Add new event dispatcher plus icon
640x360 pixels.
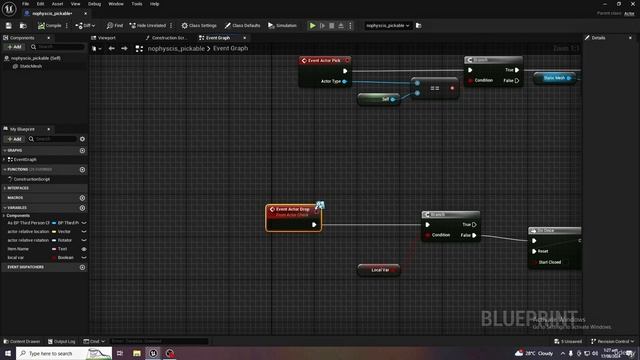[82, 267]
